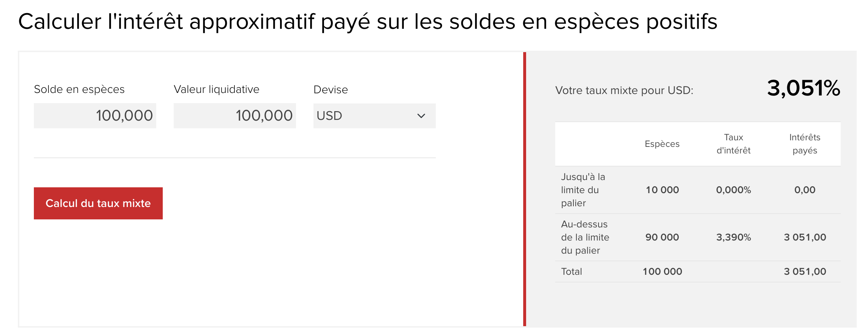Viewport: 868px width, 336px height.
Task: Click the Devise label
Action: (x=330, y=90)
